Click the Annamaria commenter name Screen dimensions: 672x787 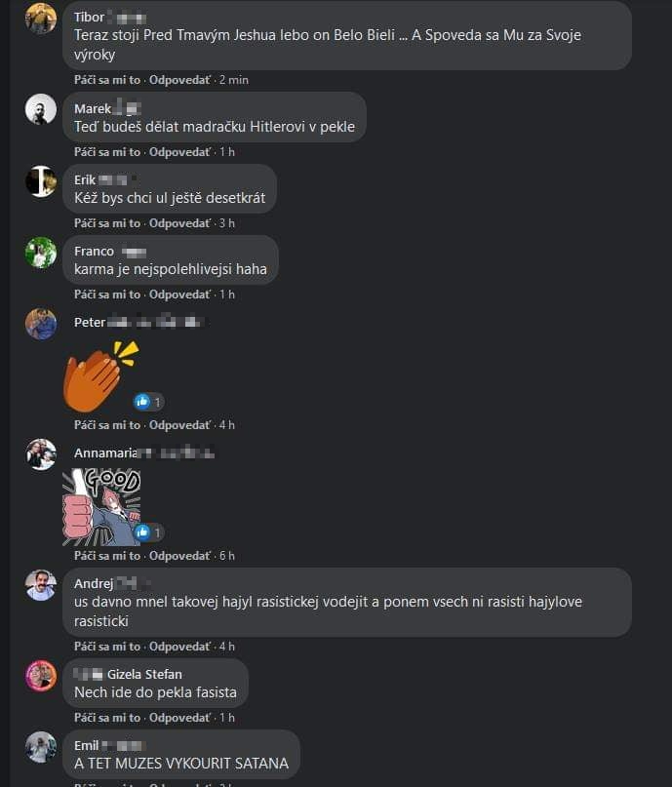coord(106,453)
